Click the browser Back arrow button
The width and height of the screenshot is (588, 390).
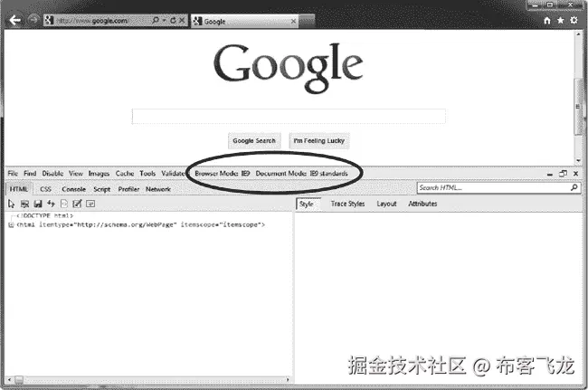14,20
